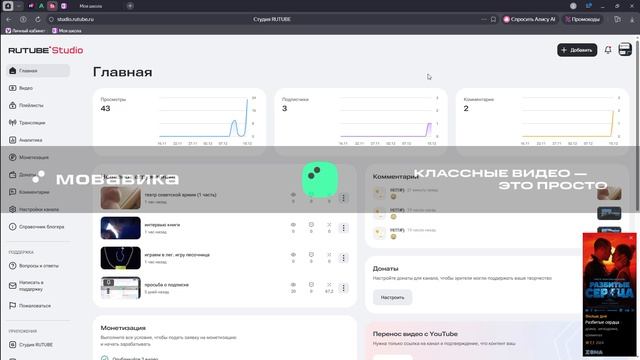
Task: Click the Промокоды button
Action: (x=582, y=19)
